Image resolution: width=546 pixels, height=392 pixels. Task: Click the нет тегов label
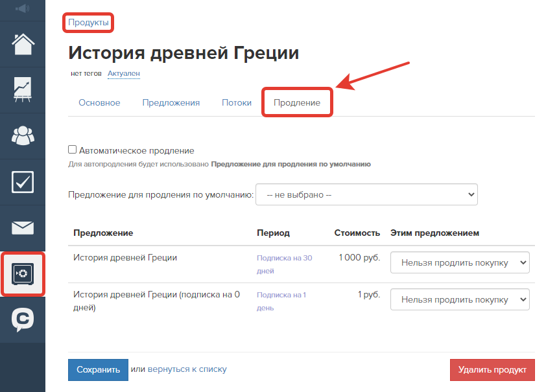[86, 73]
